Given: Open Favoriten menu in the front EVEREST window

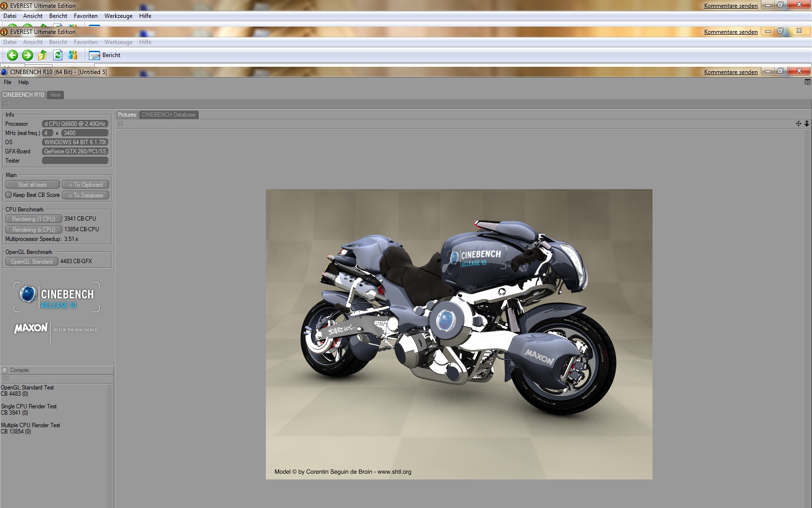Looking at the screenshot, I should [86, 42].
